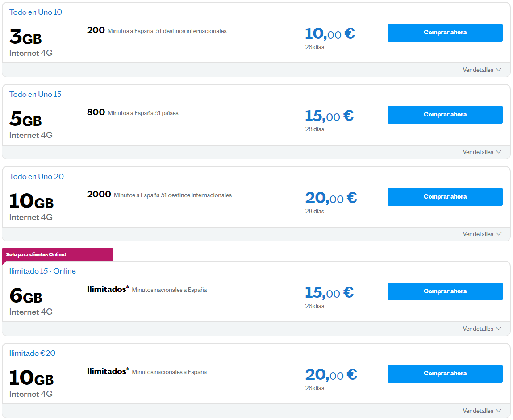This screenshot has height=420, width=513.
Task: Open the Ilimitado 15 - Online title link
Action: click(x=42, y=271)
